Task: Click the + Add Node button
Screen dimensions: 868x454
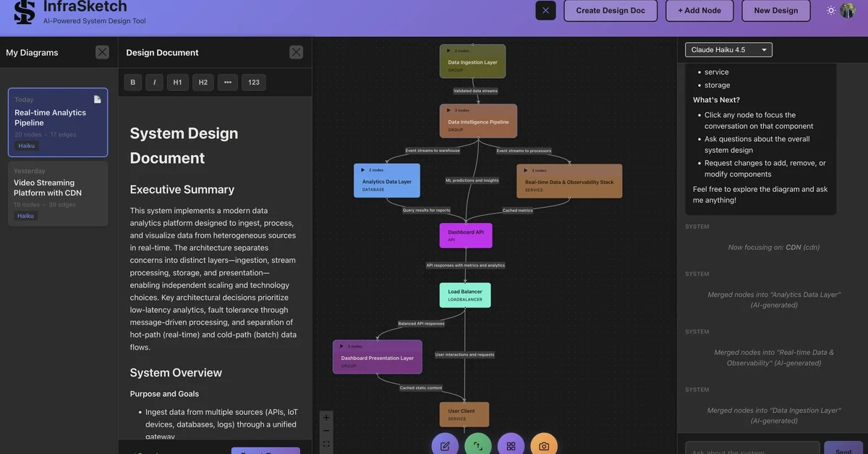Action: (x=699, y=9)
